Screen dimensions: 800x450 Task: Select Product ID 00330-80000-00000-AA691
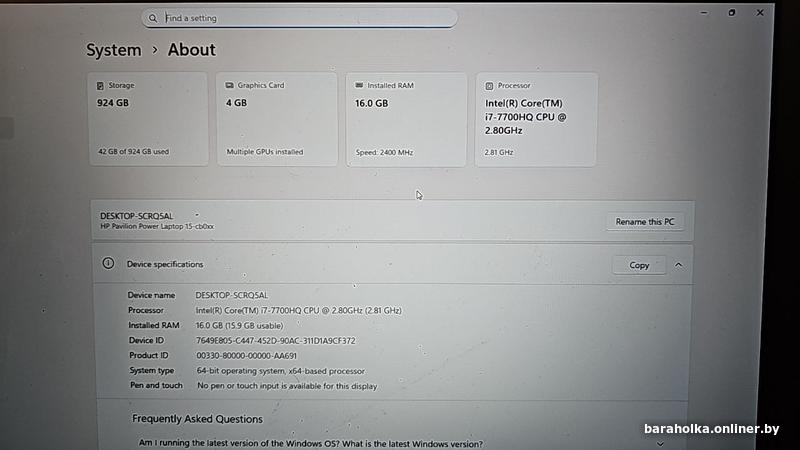coord(246,356)
